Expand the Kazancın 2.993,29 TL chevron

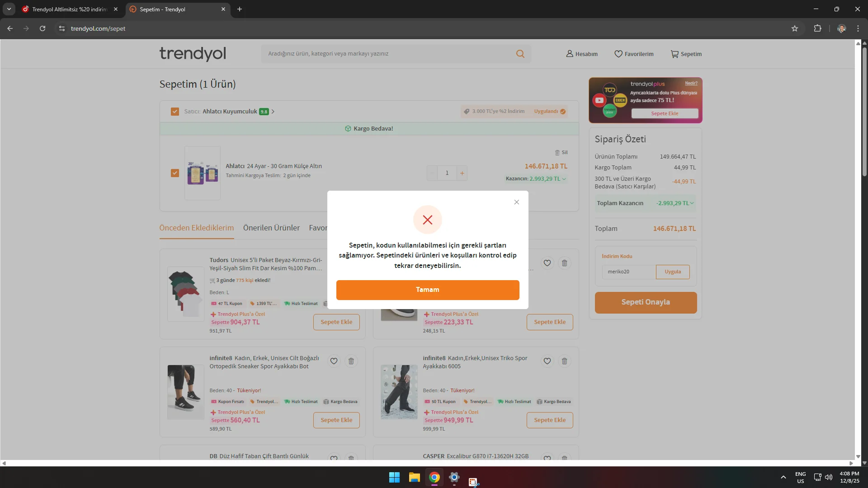(564, 179)
